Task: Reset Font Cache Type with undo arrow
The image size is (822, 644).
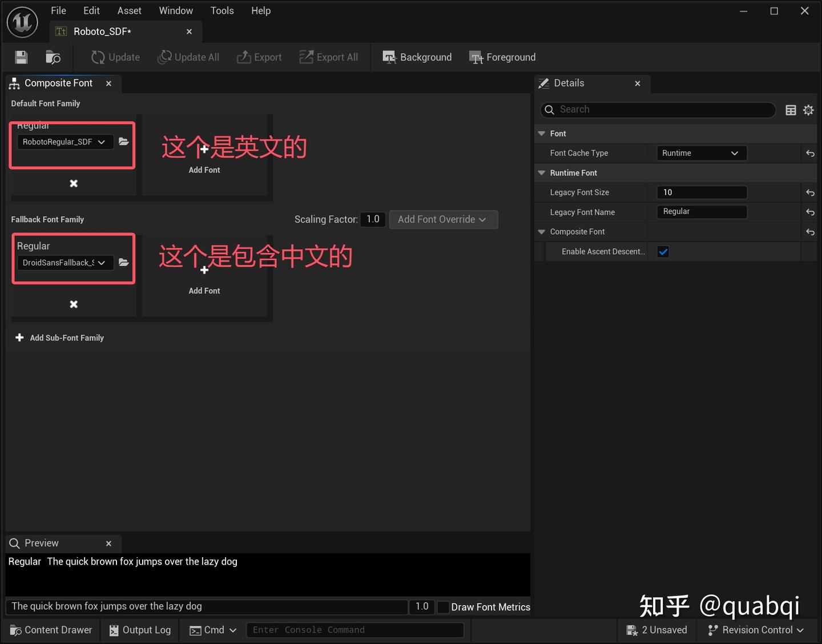Action: click(810, 153)
